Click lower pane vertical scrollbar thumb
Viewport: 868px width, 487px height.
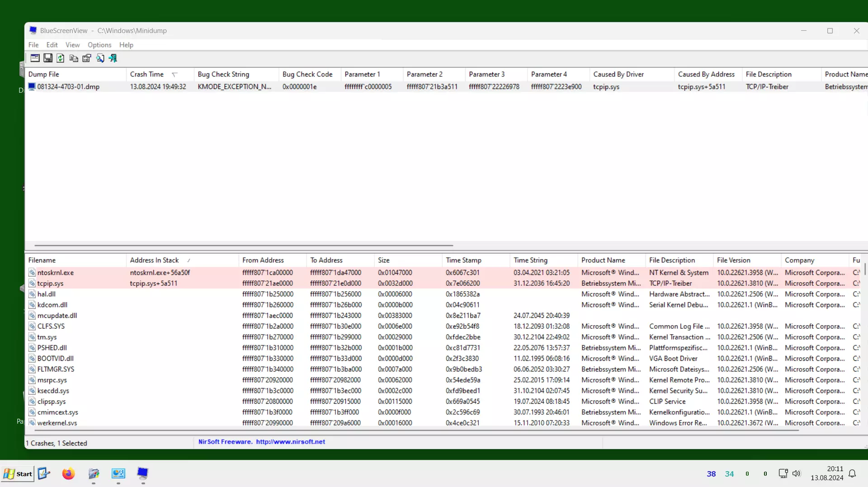865,270
